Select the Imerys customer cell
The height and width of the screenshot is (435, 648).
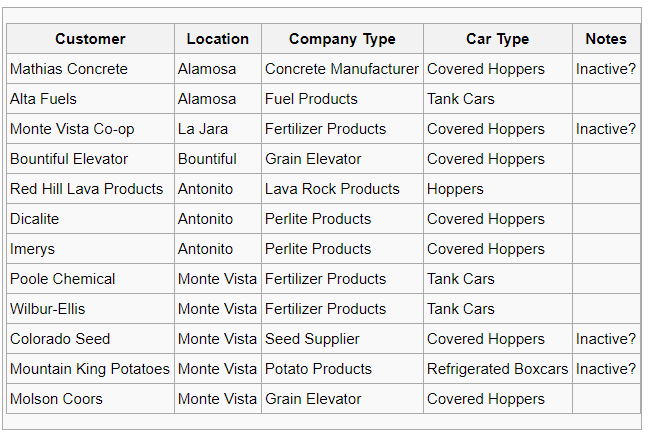pos(91,249)
